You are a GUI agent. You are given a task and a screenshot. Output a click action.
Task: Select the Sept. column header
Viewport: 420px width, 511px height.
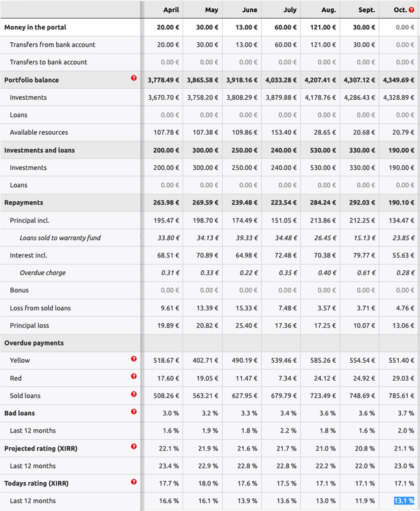point(366,10)
